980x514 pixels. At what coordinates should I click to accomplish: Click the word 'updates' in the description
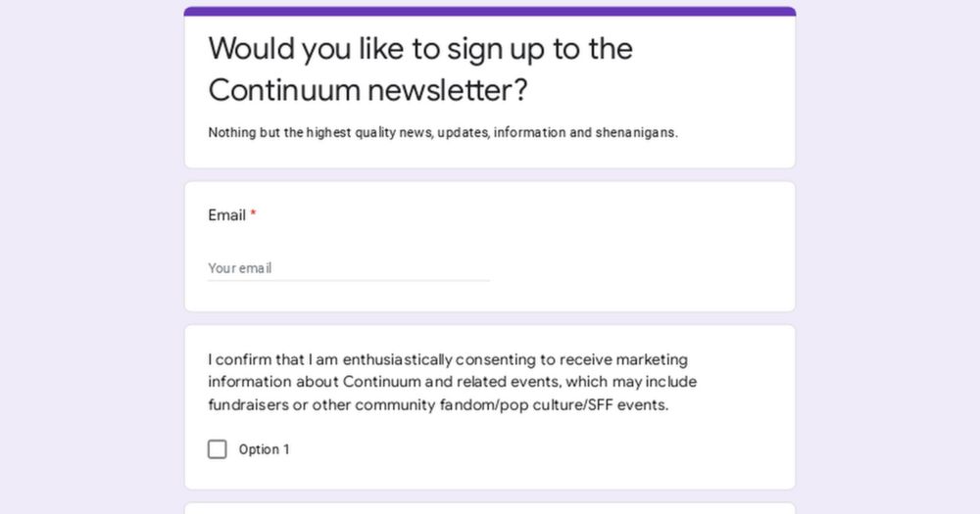[x=463, y=133]
